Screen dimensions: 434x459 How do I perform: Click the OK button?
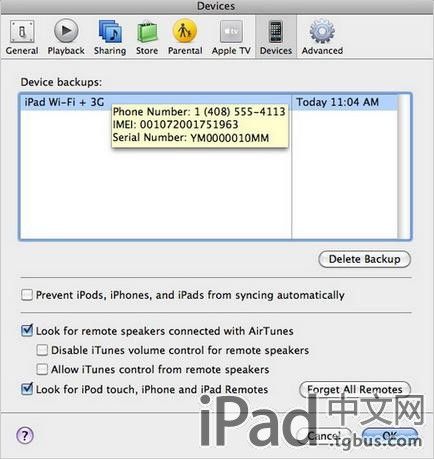(x=390, y=436)
